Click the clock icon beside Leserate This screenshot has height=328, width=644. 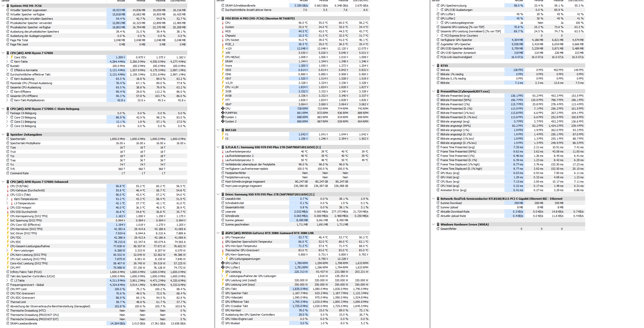click(223, 211)
